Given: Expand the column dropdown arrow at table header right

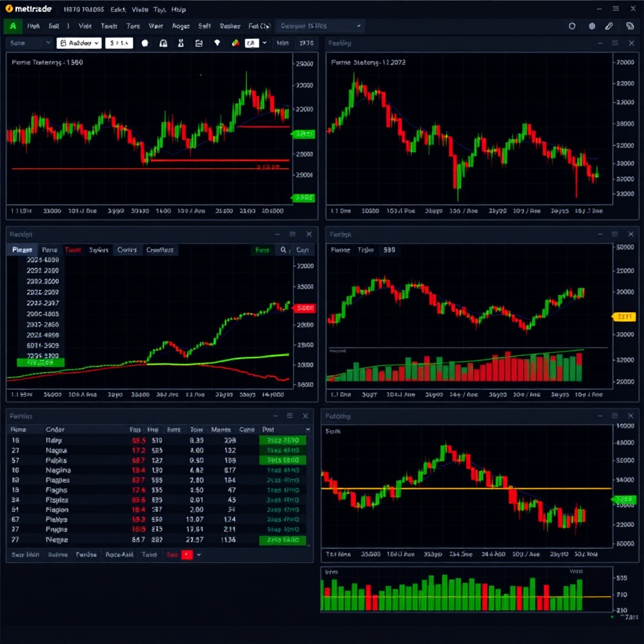Looking at the screenshot, I should [308, 430].
